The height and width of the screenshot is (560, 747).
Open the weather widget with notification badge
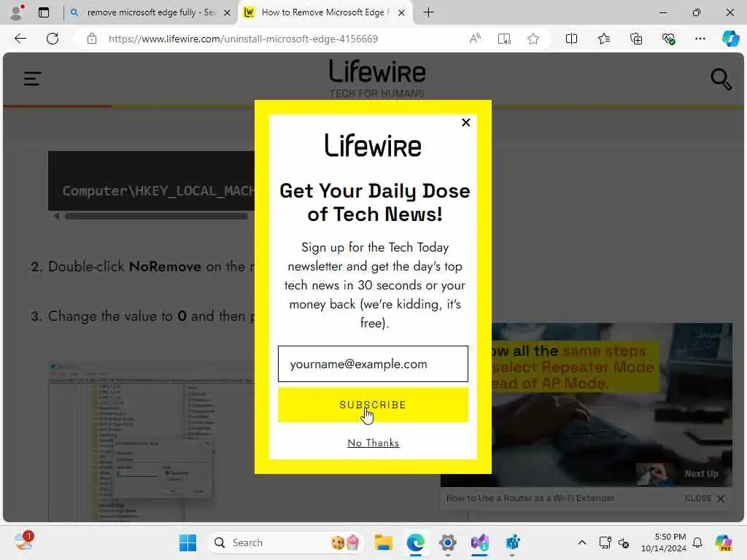23,542
